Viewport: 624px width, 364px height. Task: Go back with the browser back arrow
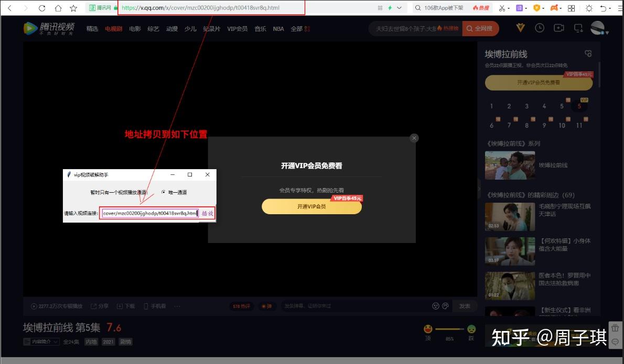[x=10, y=8]
